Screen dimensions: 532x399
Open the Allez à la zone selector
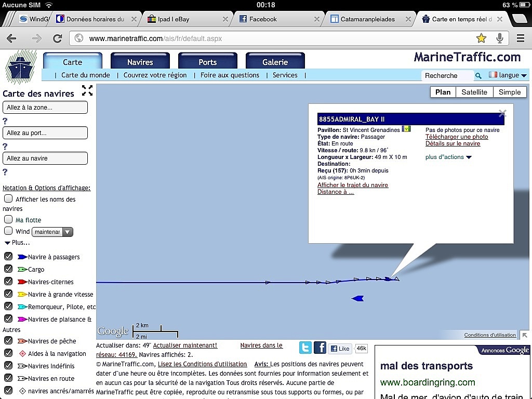tap(45, 108)
